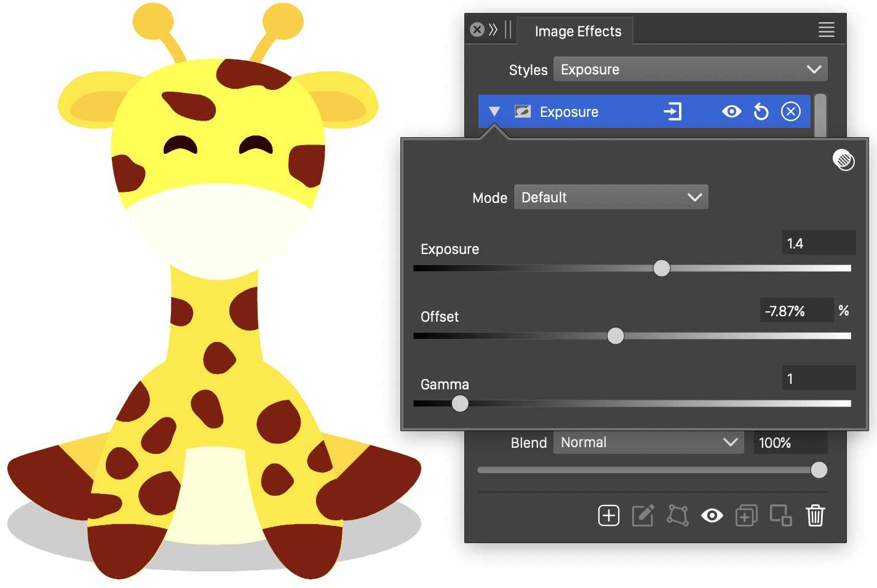The height and width of the screenshot is (588, 877).
Task: Open the Blend mode dropdown set to Normal
Action: click(648, 443)
